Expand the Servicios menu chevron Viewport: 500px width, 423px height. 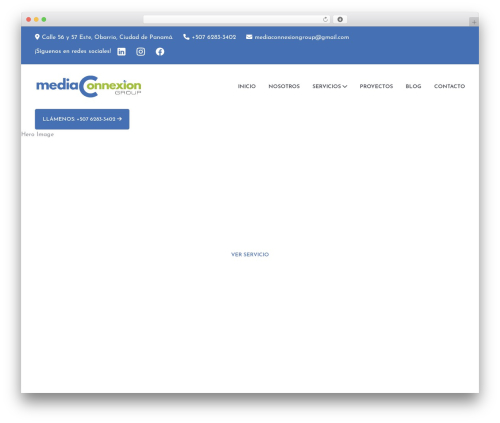[x=345, y=86]
